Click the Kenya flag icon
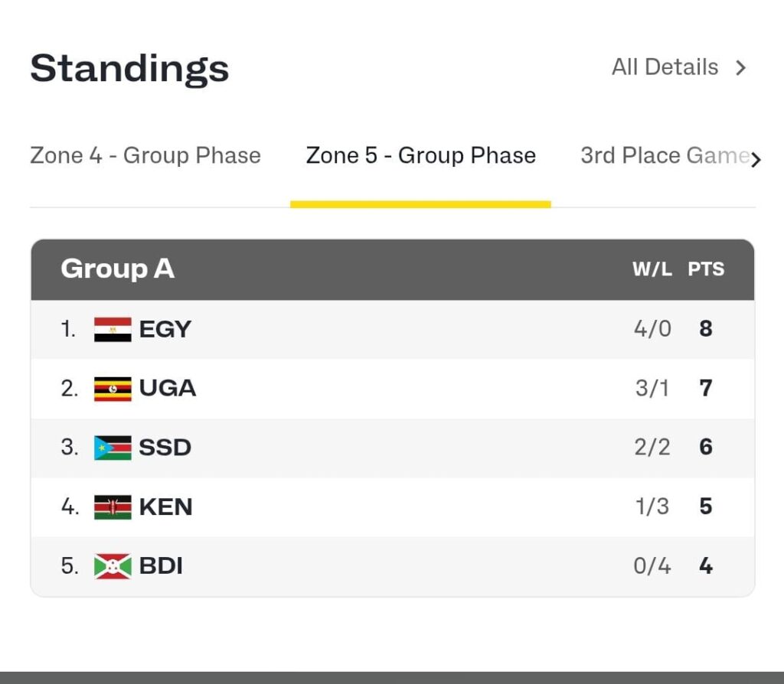784x684 pixels. pyautogui.click(x=113, y=506)
